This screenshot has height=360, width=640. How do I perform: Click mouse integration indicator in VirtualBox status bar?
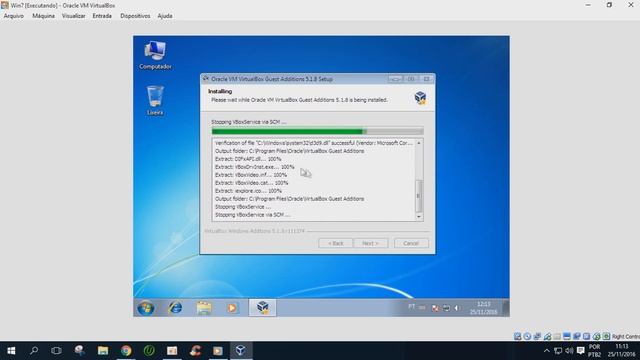(x=596, y=336)
